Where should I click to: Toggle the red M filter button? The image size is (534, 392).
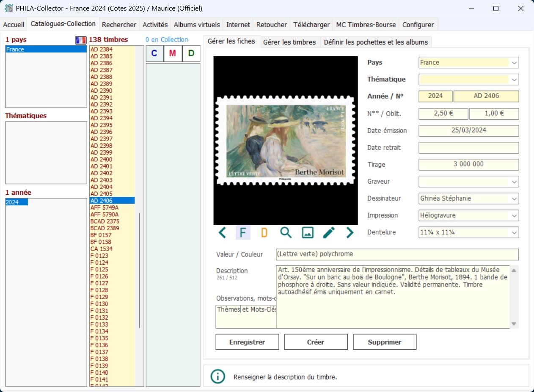coord(173,53)
